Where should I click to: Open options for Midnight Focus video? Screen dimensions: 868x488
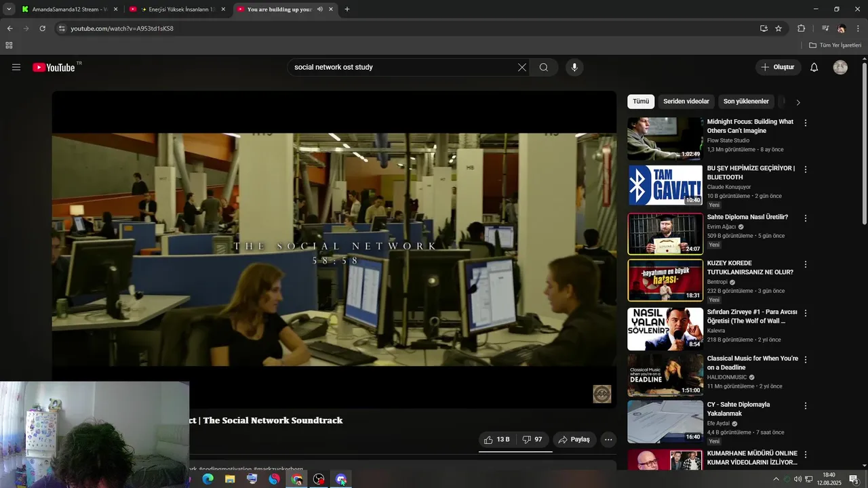pyautogui.click(x=806, y=123)
